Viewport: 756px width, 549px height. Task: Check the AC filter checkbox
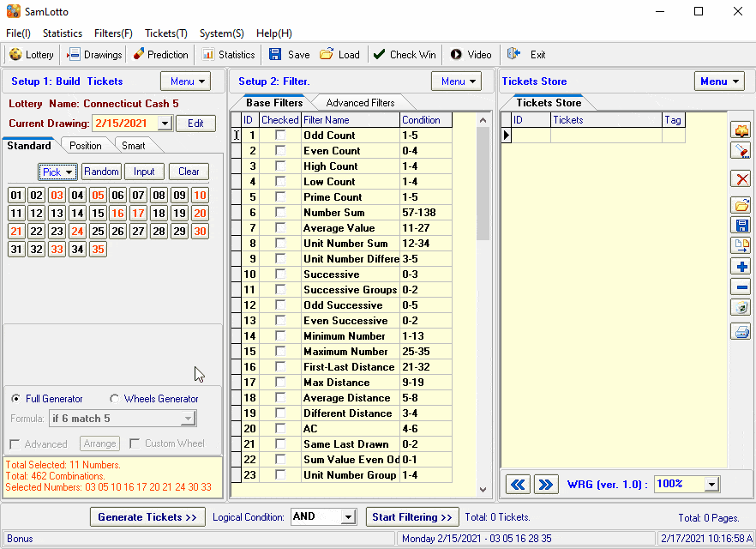(x=280, y=428)
